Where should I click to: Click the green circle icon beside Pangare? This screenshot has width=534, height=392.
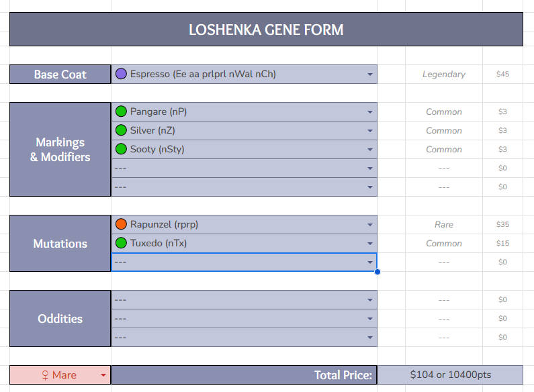coord(121,111)
